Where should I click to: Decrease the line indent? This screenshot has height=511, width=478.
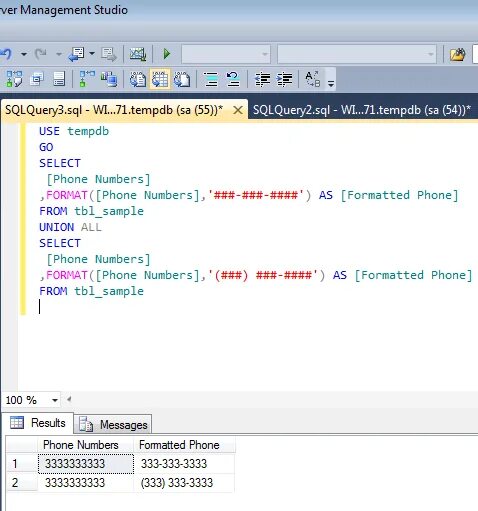[263, 80]
